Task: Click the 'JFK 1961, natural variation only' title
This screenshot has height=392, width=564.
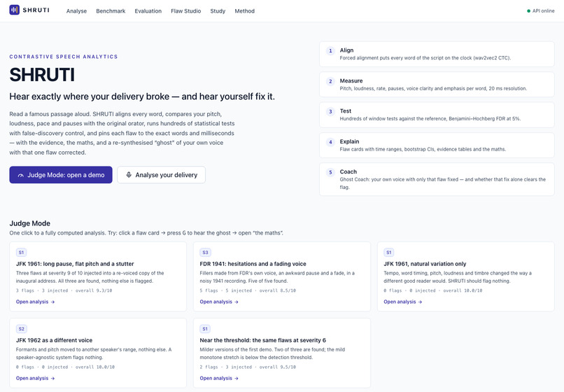Action: [425, 264]
